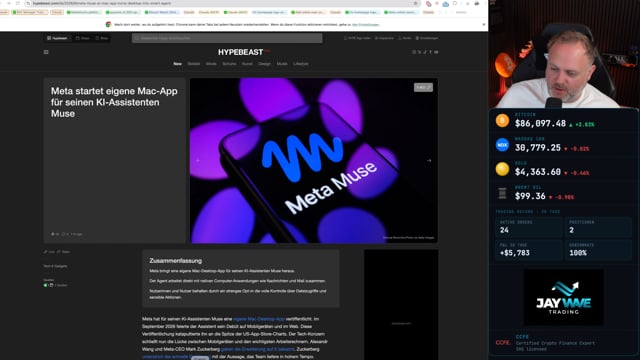Open the Tech & Gadgets category link
The height and width of the screenshot is (360, 640).
pos(56,266)
